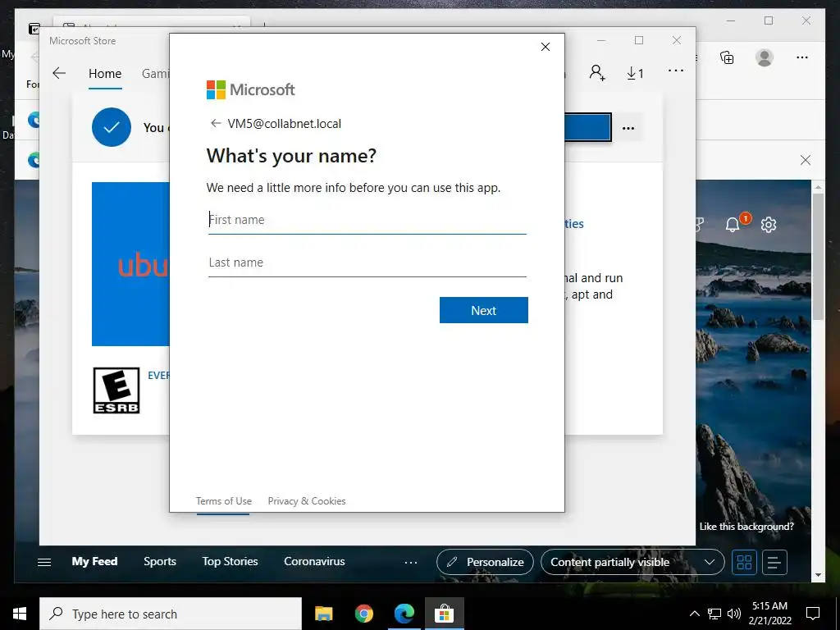Open Edge Collections icon
The image size is (840, 630).
point(727,57)
